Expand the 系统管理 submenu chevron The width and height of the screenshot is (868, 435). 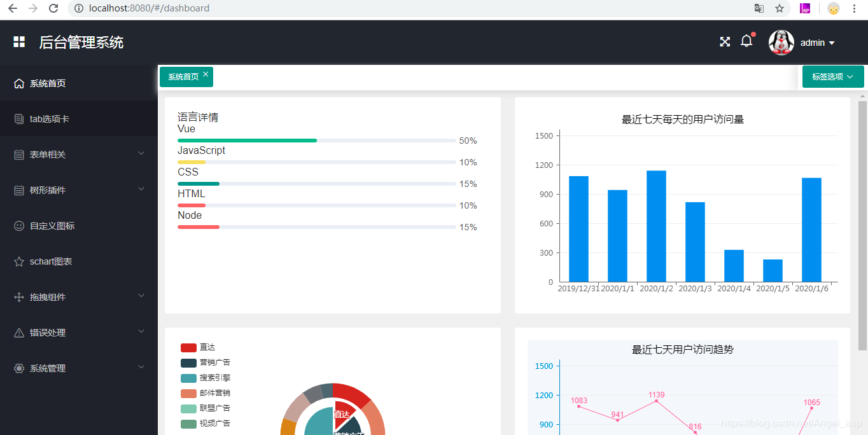[x=141, y=367]
